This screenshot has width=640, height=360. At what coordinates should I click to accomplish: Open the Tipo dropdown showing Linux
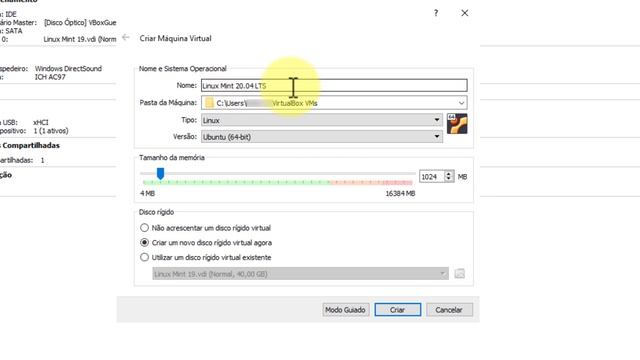point(322,120)
